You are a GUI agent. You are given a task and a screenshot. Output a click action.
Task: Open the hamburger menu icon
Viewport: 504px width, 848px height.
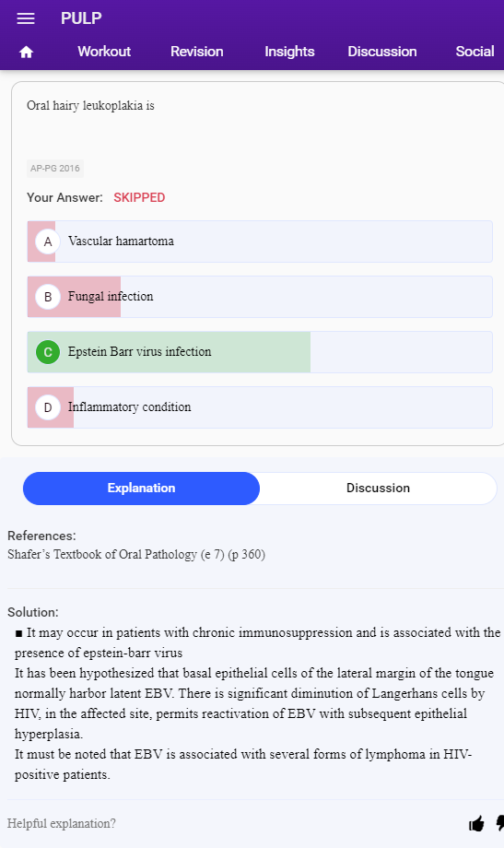point(26,18)
